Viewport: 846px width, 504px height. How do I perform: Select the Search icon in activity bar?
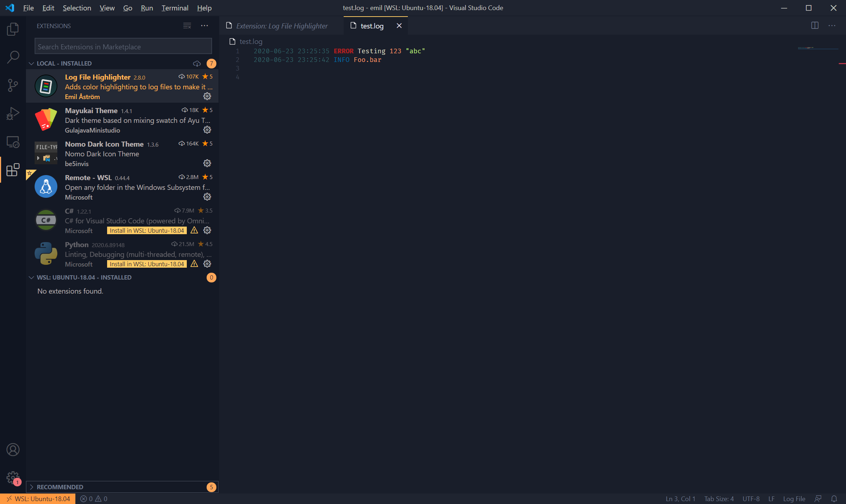point(13,57)
